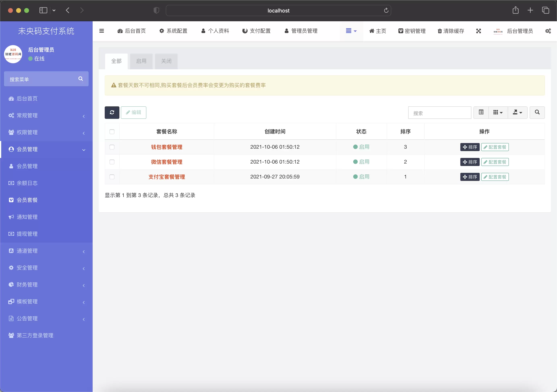
Task: Focus the table 搜索 input field
Action: pyautogui.click(x=440, y=113)
